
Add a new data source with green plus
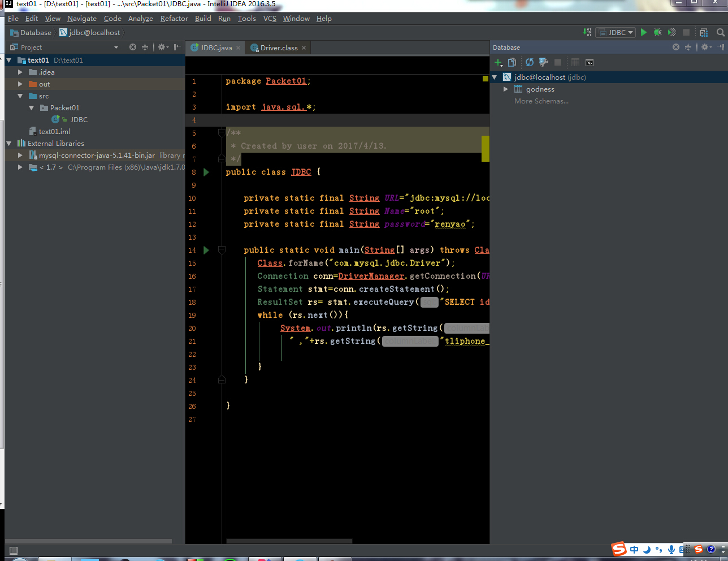click(498, 63)
